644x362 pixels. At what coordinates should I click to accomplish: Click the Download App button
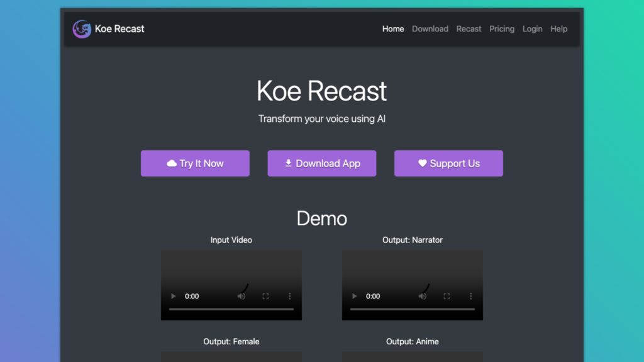tap(321, 163)
